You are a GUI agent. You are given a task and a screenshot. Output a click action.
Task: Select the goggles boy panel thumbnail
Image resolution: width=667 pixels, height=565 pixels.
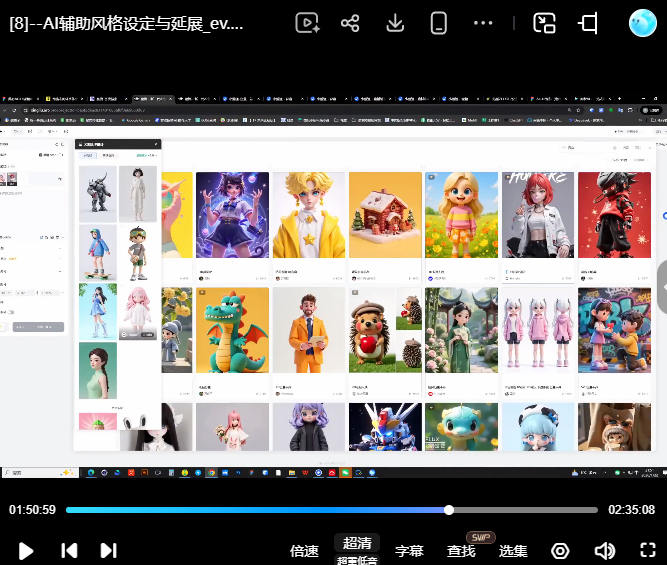click(x=138, y=252)
